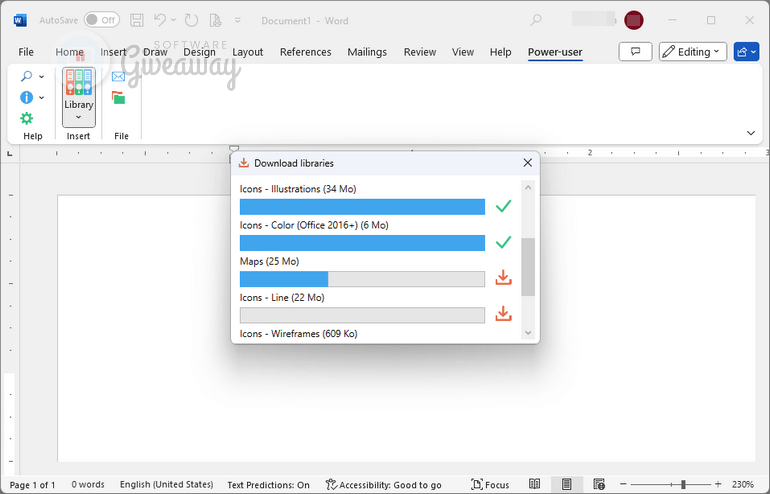Click the libraries list scrollbar thumb
The image size is (770, 494).
[528, 267]
